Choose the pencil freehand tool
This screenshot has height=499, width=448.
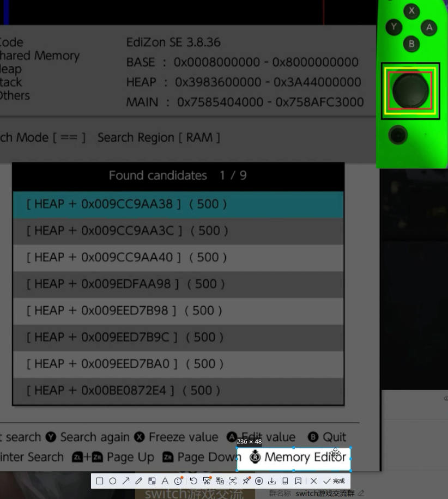click(x=139, y=481)
